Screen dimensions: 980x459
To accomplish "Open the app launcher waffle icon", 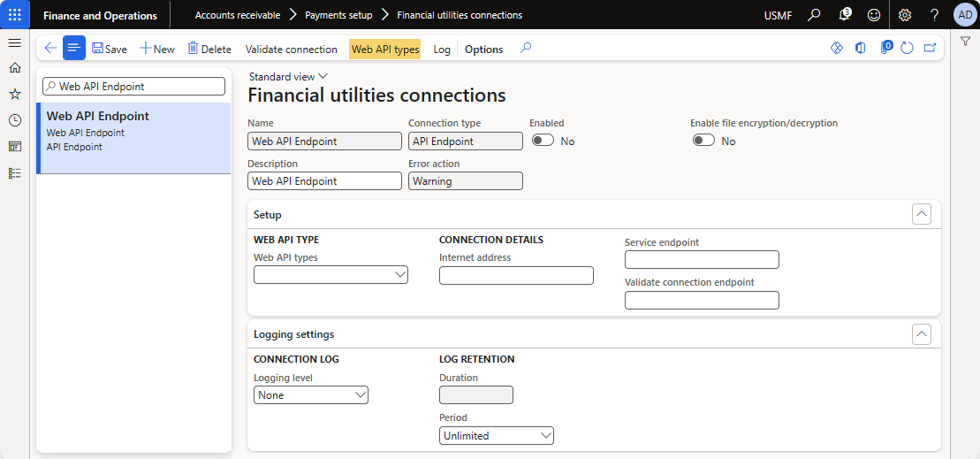I will pyautogui.click(x=15, y=15).
